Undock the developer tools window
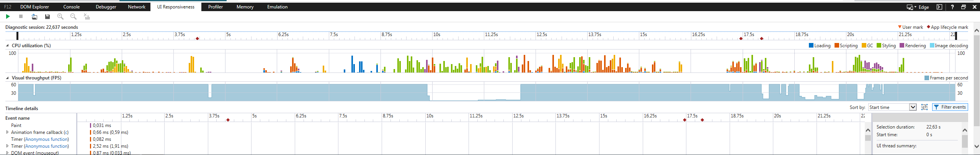The width and height of the screenshot is (980, 155). [x=964, y=7]
